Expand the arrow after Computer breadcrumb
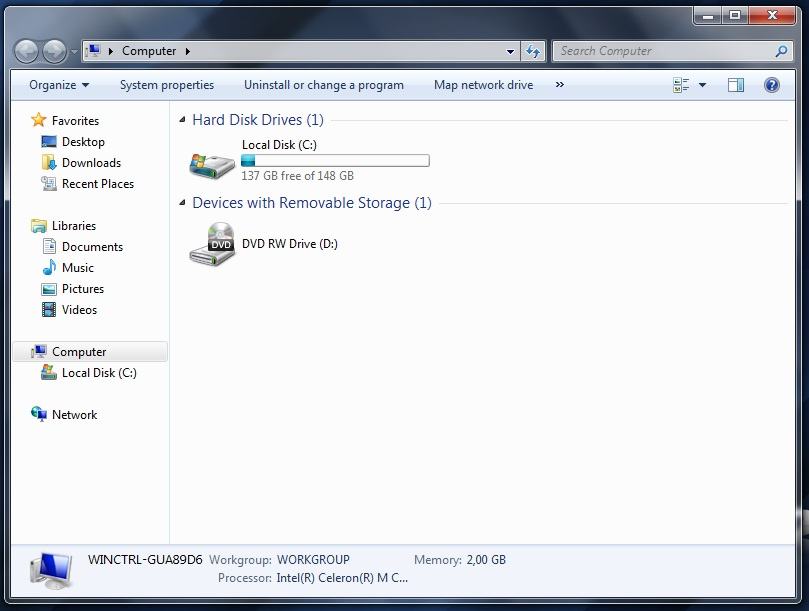This screenshot has width=809, height=611. [188, 51]
